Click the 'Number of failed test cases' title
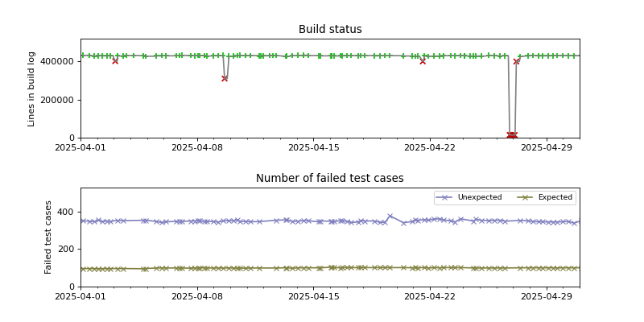This screenshot has height=322, width=644. [x=330, y=179]
